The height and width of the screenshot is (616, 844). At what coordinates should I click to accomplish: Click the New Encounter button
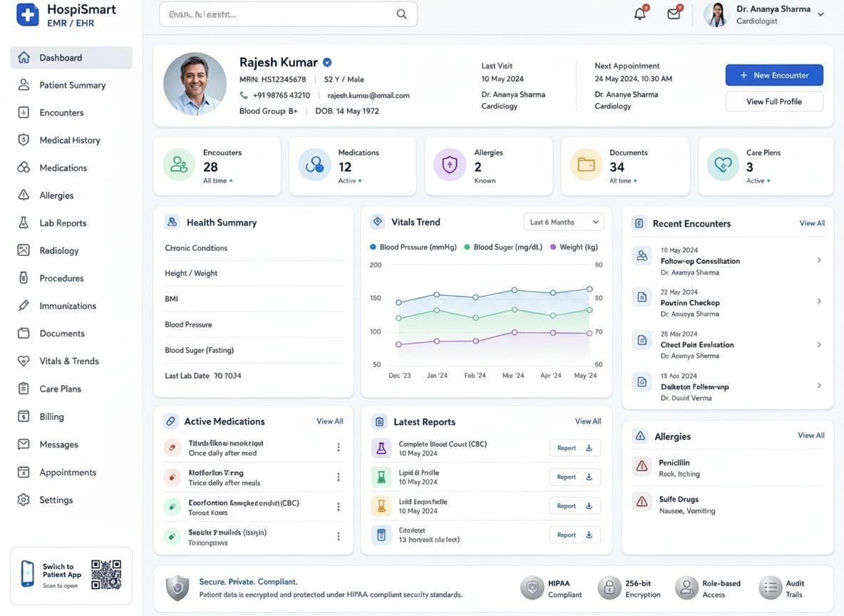click(774, 76)
